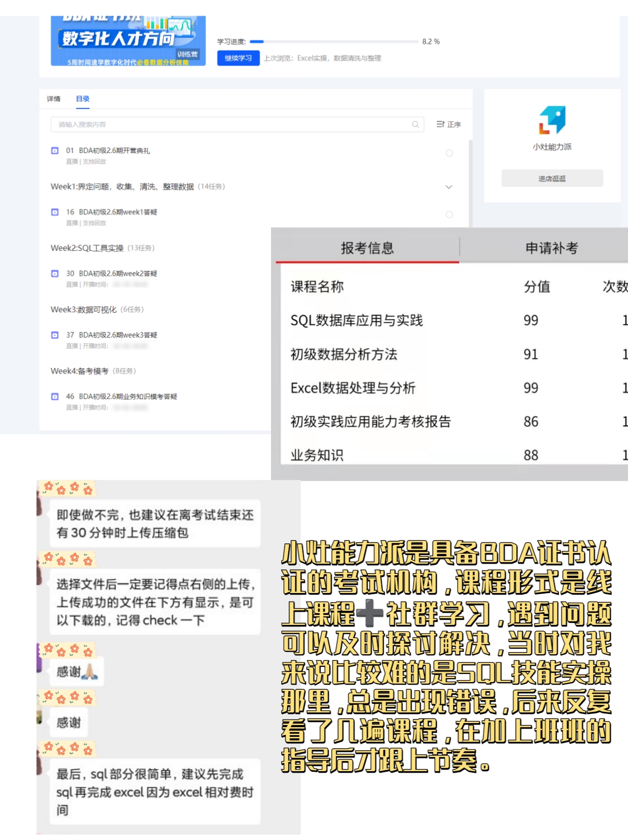Toggle the 正序 sort order

(x=448, y=124)
